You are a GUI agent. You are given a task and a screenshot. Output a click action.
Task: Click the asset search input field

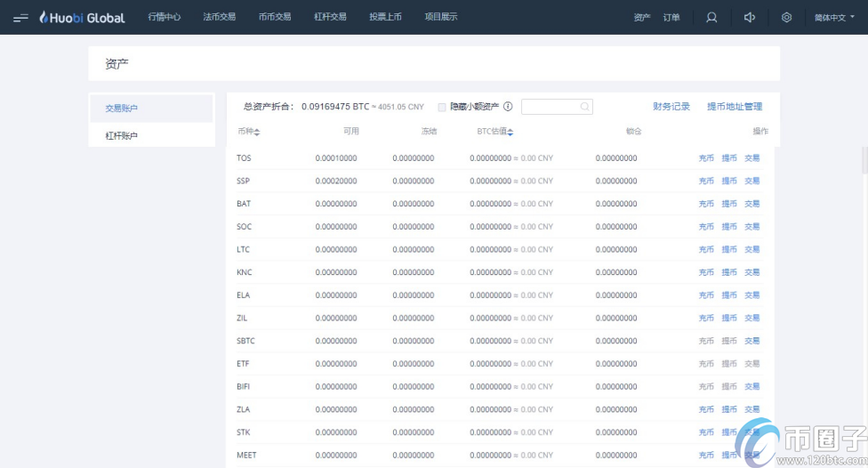click(551, 107)
